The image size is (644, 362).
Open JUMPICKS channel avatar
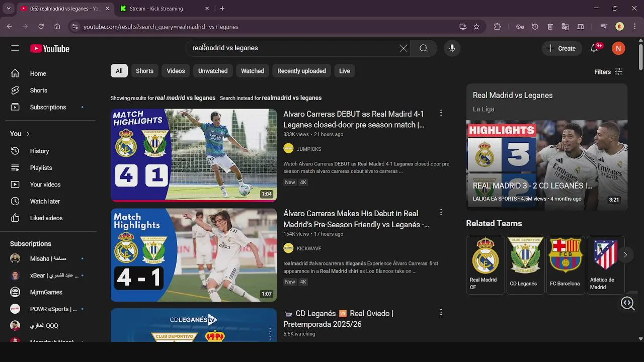[x=288, y=148]
